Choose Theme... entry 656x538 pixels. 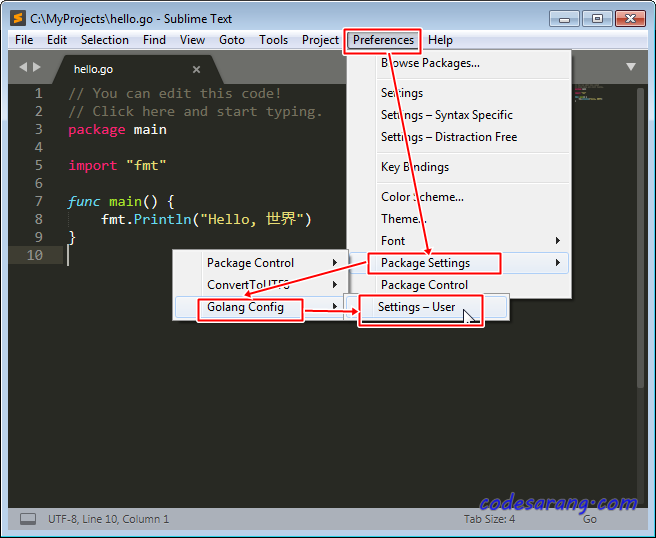click(x=459, y=219)
